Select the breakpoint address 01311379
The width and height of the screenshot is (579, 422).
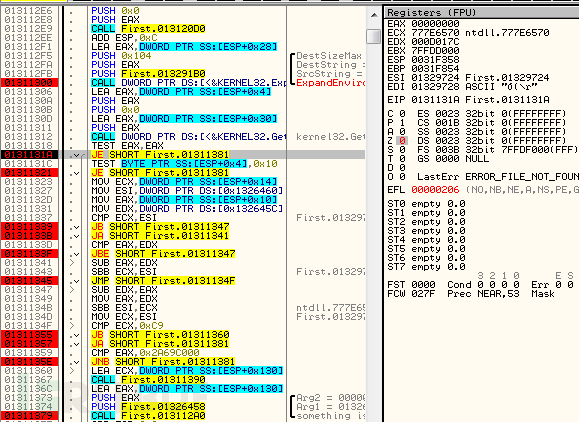(x=29, y=416)
